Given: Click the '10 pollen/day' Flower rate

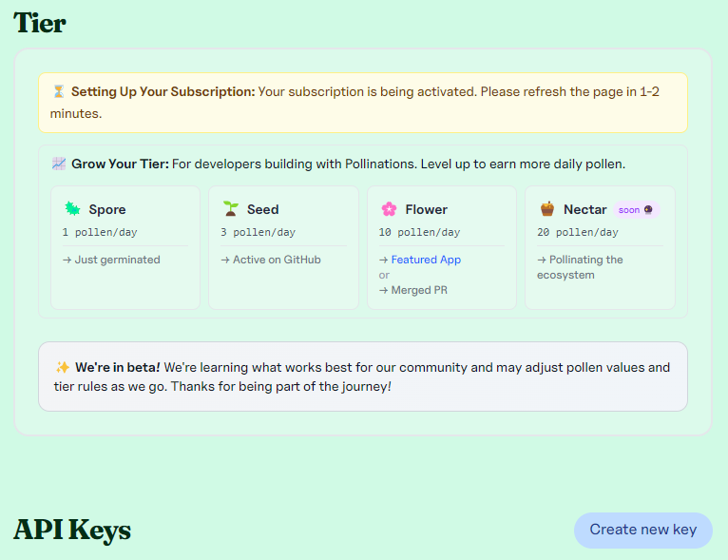Looking at the screenshot, I should 419,232.
